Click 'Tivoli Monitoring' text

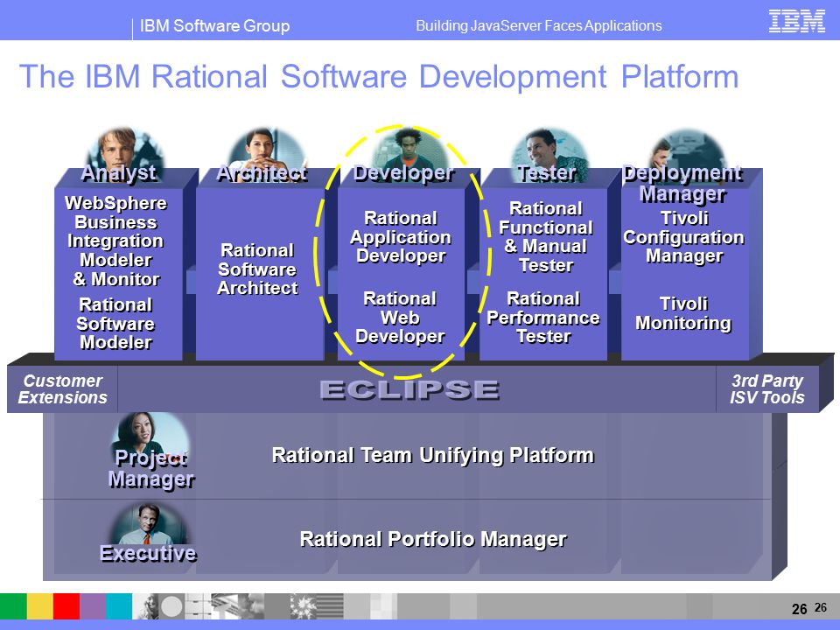[x=683, y=314]
